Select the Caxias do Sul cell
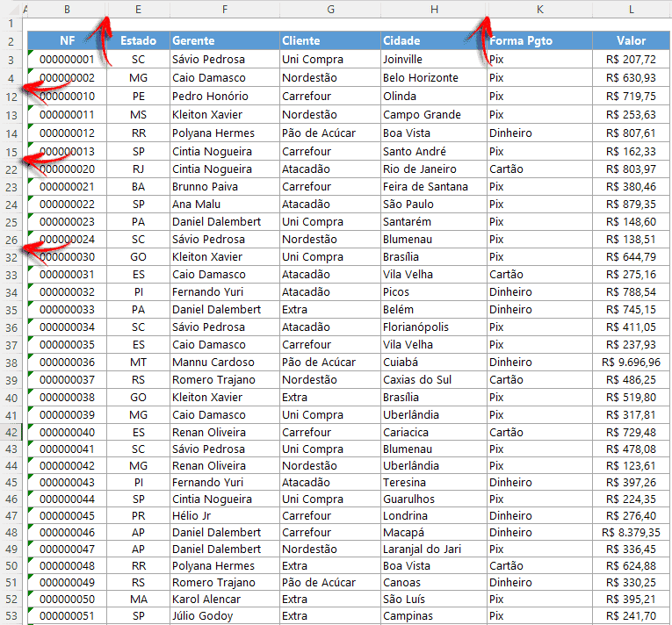Viewport: 672px width, 625px height. [434, 379]
